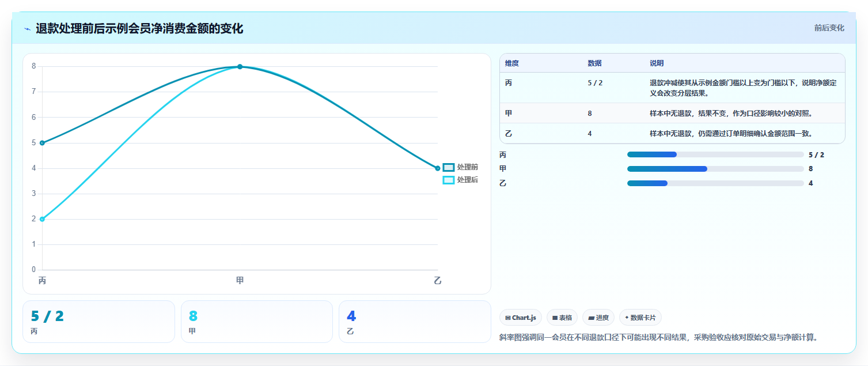
Task: Click the peak data point at 甲
Action: tap(240, 67)
